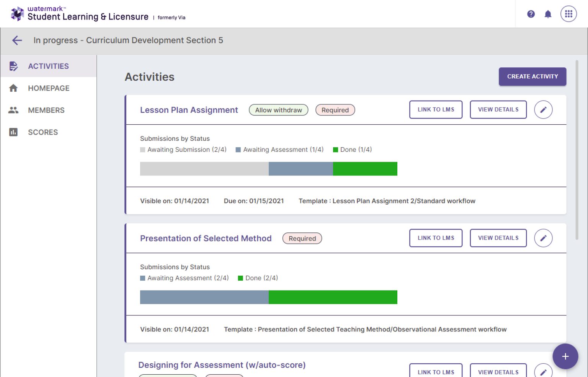Switch to the Homepage section

49,88
